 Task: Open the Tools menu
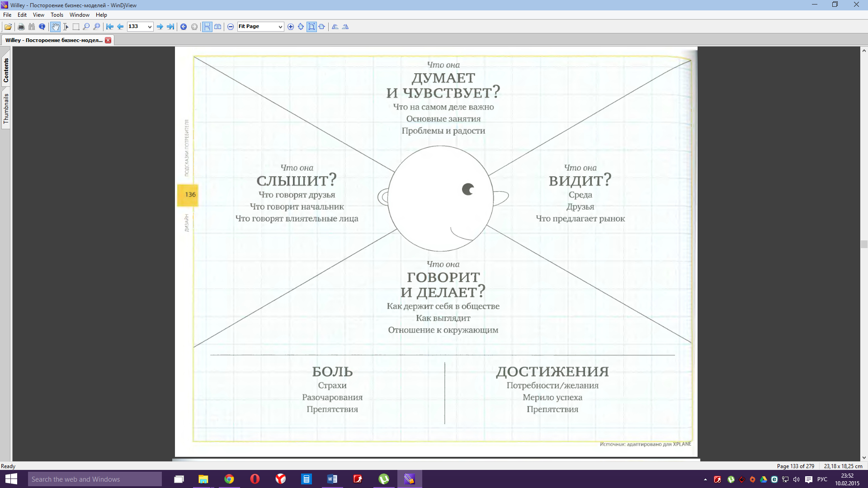coord(57,15)
